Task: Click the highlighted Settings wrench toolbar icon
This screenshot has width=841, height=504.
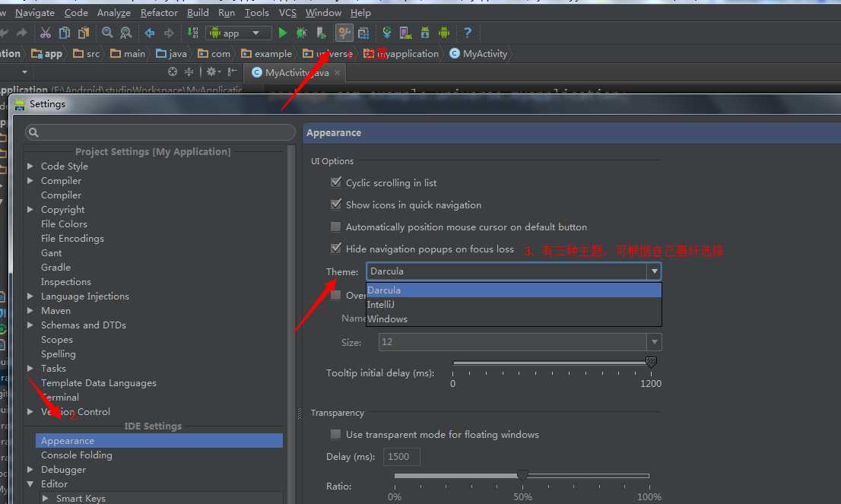Action: [344, 33]
